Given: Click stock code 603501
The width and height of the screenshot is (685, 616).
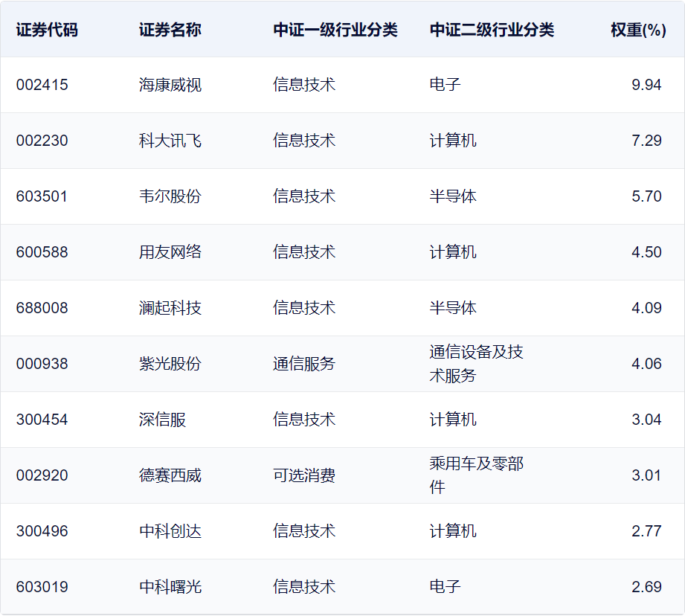Looking at the screenshot, I should [42, 196].
